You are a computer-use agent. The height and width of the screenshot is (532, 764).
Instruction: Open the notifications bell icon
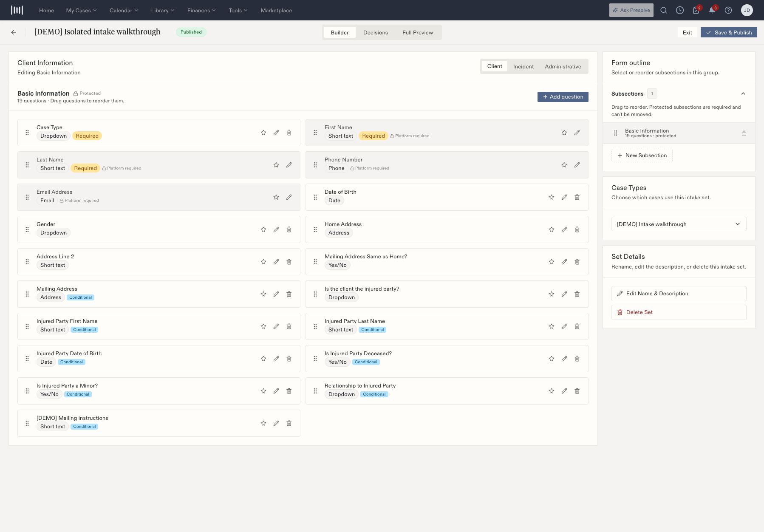pyautogui.click(x=713, y=10)
